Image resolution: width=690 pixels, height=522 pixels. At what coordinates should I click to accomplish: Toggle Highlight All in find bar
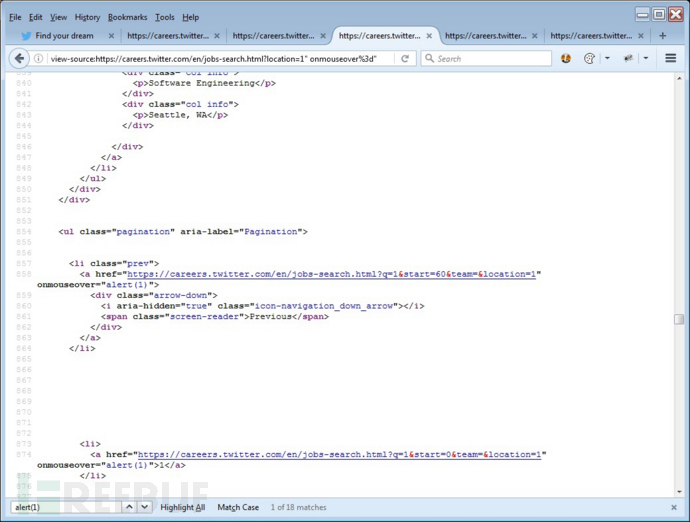coord(183,507)
